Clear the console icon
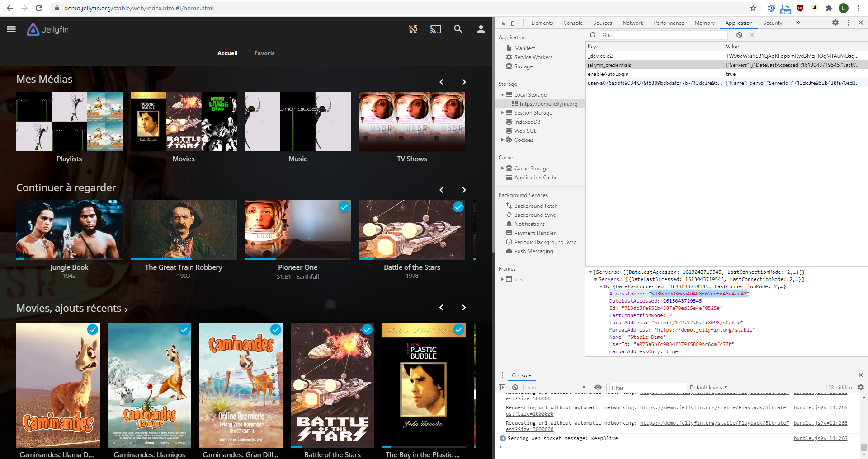The width and height of the screenshot is (868, 459). coord(515,387)
